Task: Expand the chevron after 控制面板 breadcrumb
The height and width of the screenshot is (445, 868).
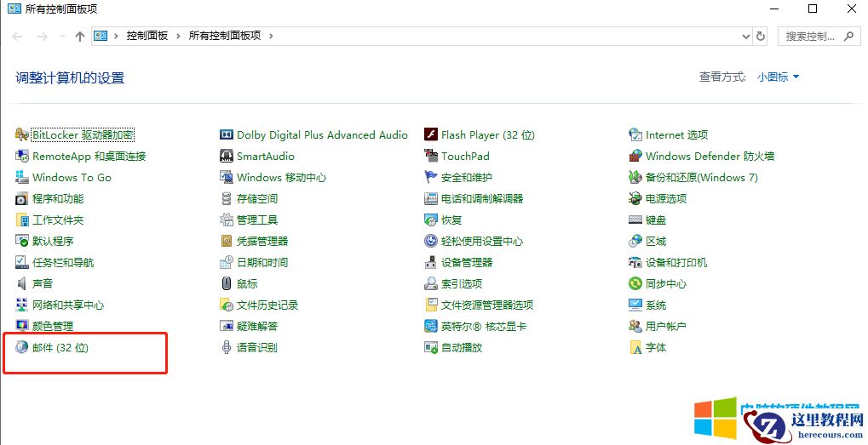Action: [178, 36]
